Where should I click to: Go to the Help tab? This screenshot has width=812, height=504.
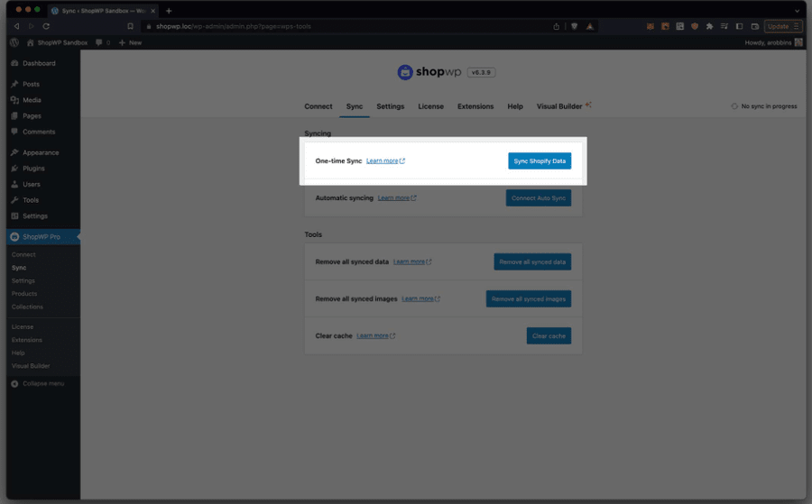(x=515, y=106)
